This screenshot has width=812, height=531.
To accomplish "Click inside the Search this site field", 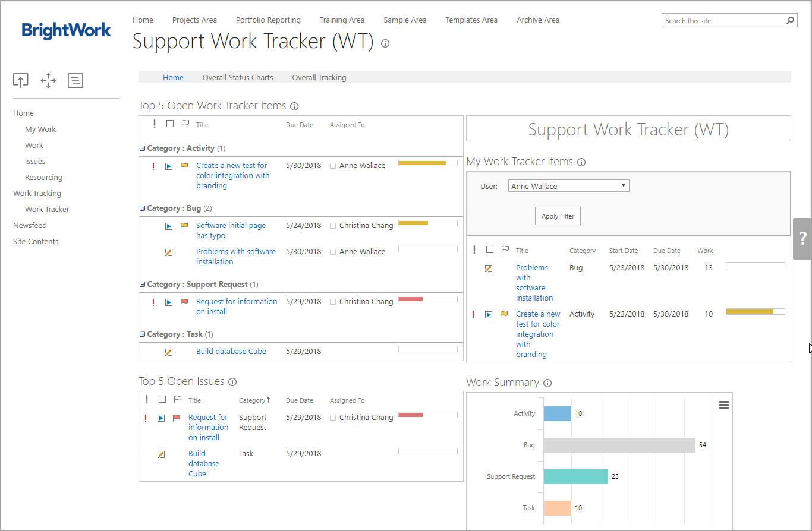I will [x=722, y=20].
